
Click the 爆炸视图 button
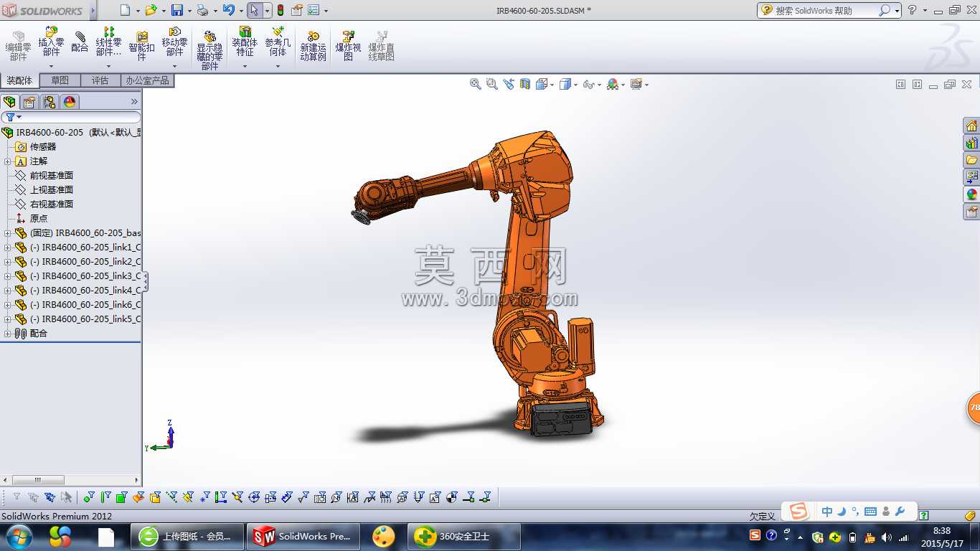click(348, 46)
